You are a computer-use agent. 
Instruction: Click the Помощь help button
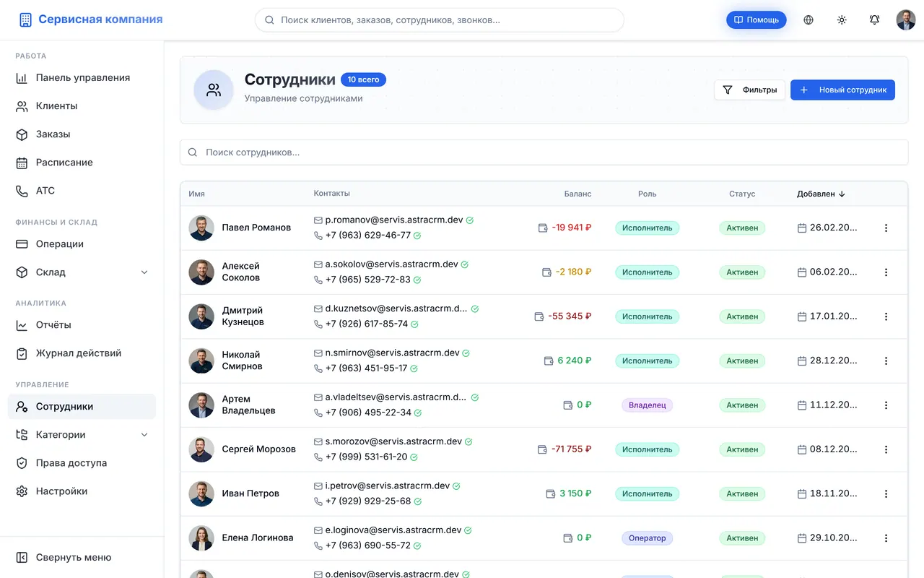pyautogui.click(x=757, y=20)
